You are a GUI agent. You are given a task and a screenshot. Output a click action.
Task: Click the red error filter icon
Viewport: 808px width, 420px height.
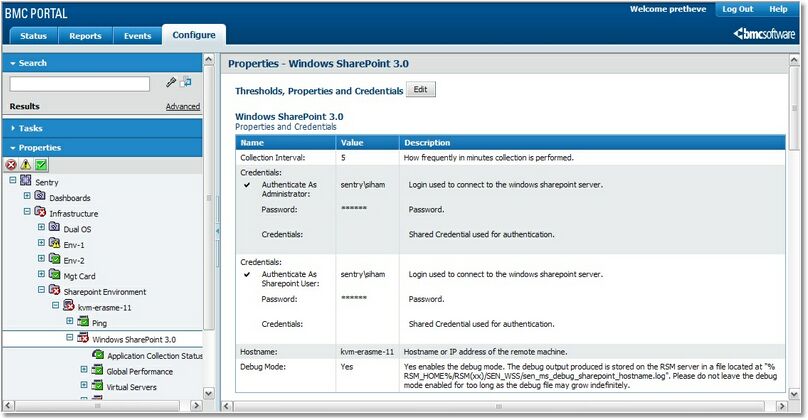tap(11, 165)
